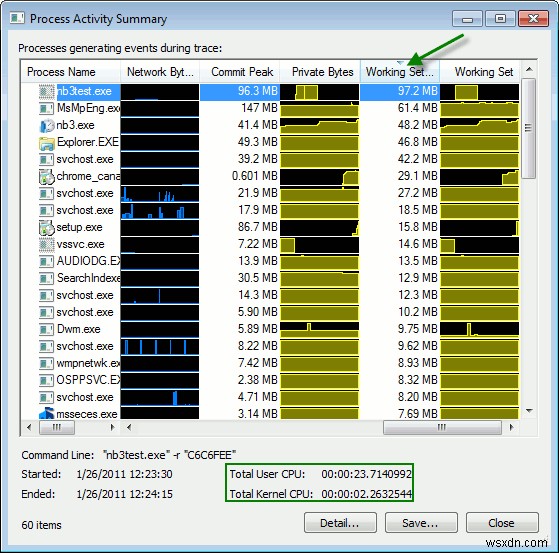559x553 pixels.
Task: Select the setup.exe process row
Action: click(x=79, y=227)
